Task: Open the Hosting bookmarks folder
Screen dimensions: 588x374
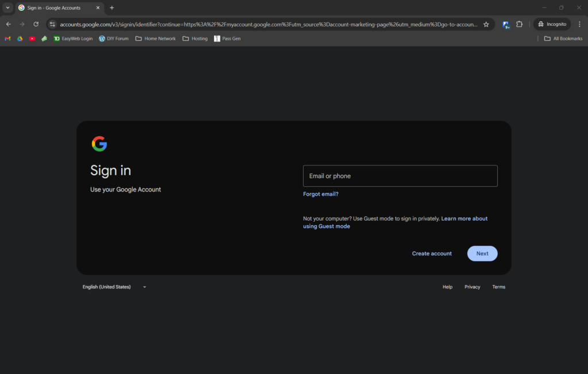Action: point(195,38)
